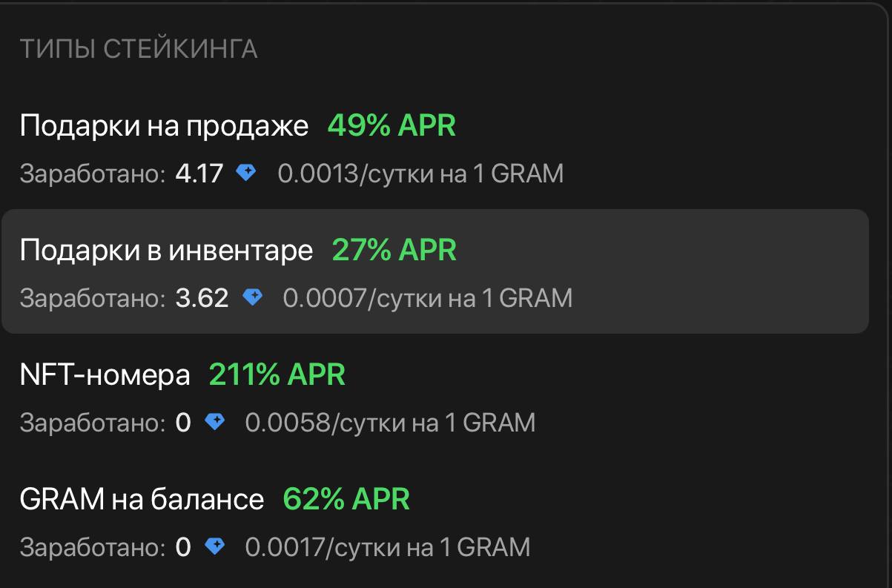Click the diamond icon next to 4.17
Viewport: 892px width, 588px height.
click(x=246, y=173)
